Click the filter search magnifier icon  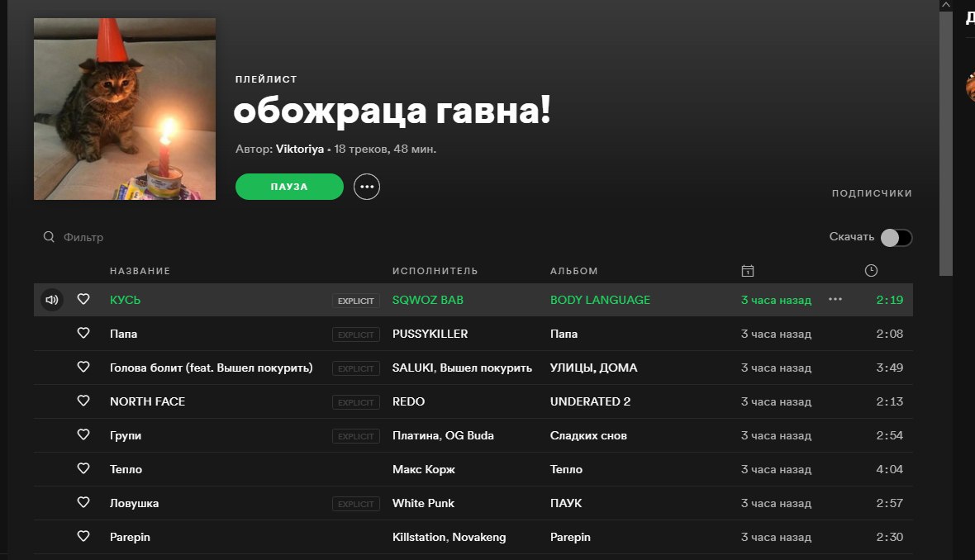49,237
